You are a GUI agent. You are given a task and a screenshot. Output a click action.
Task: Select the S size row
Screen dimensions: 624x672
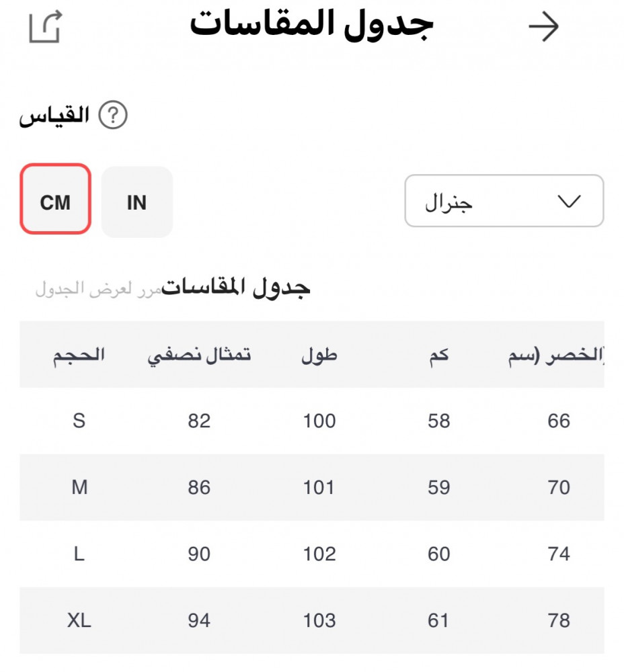click(79, 421)
